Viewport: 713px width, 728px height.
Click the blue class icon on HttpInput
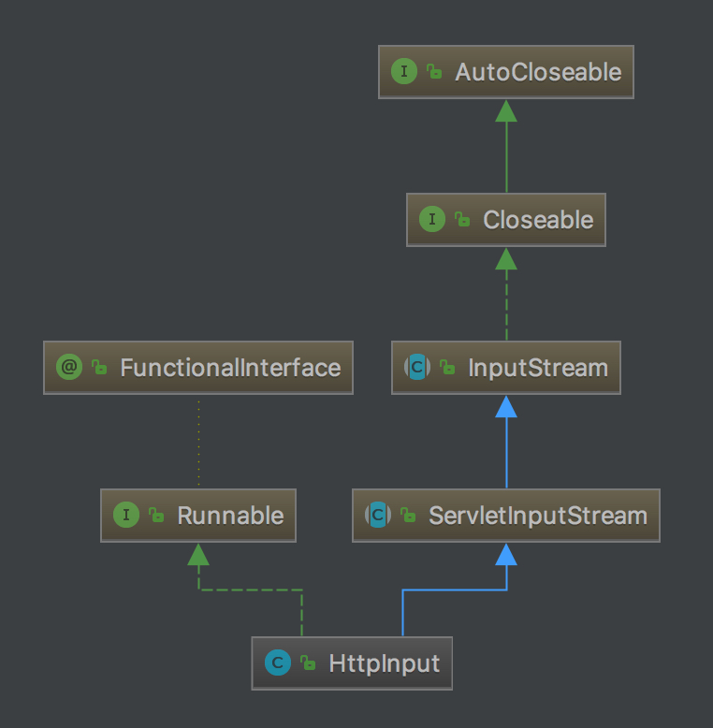(278, 662)
